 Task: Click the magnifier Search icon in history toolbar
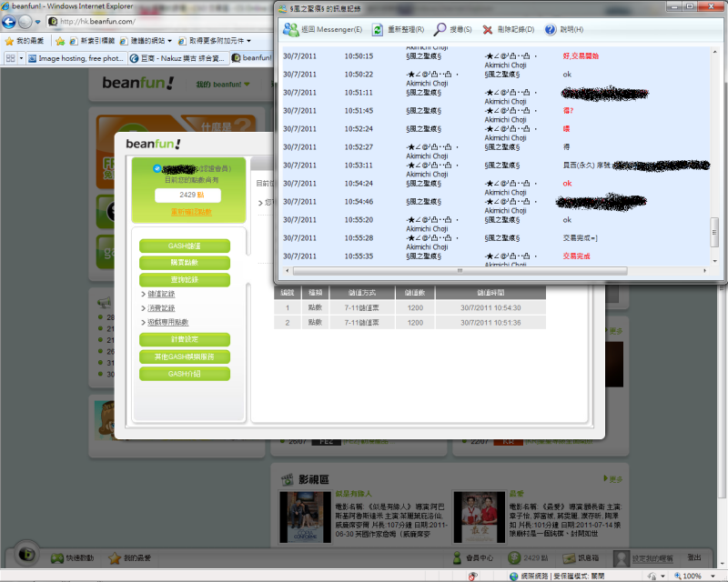point(440,30)
